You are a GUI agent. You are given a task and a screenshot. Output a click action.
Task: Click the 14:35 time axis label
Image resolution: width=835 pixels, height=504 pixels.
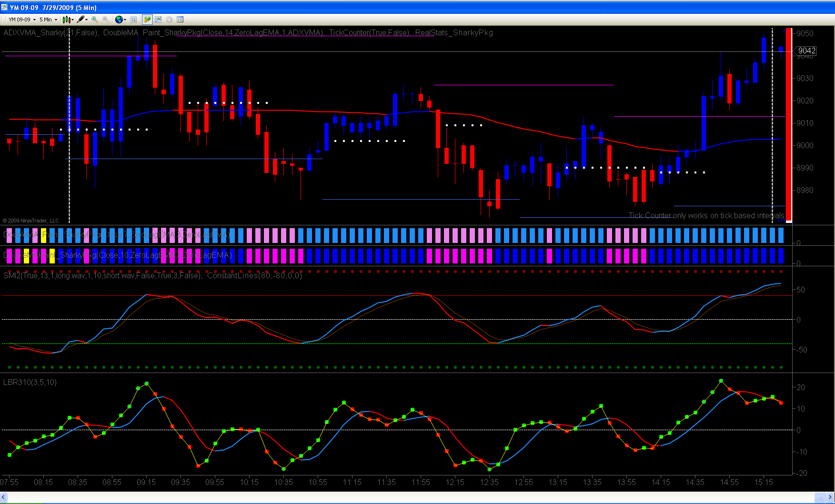pyautogui.click(x=695, y=482)
